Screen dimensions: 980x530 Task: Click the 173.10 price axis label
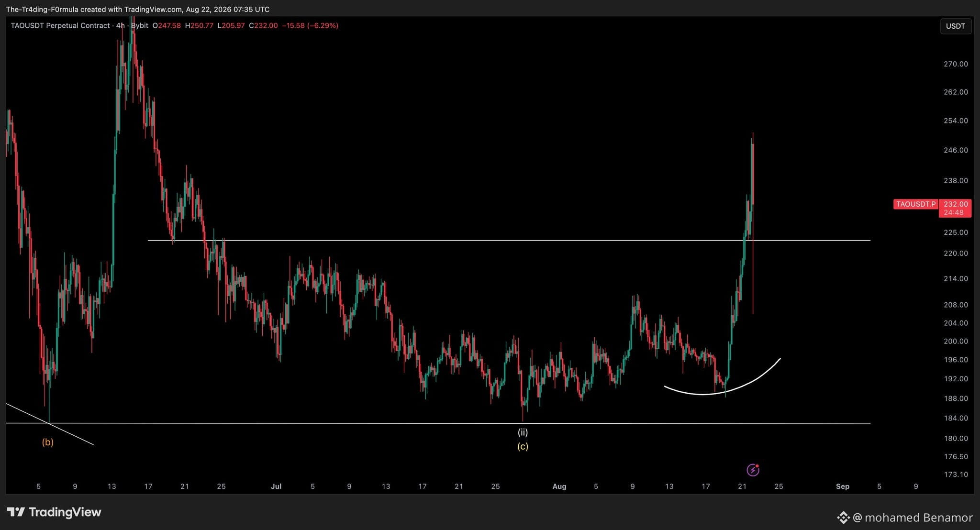pos(956,475)
